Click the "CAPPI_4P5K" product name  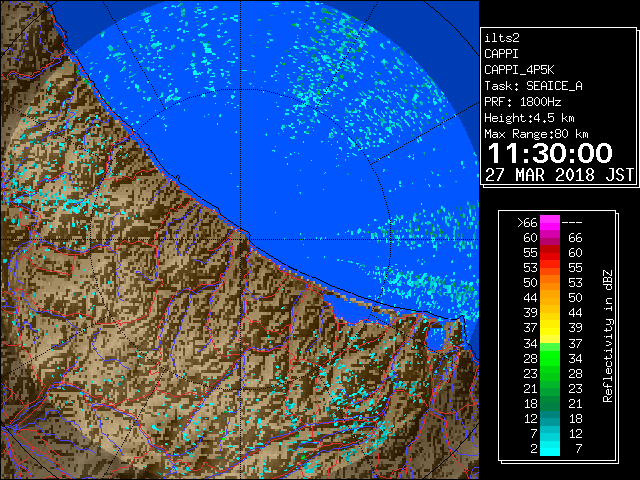519,70
